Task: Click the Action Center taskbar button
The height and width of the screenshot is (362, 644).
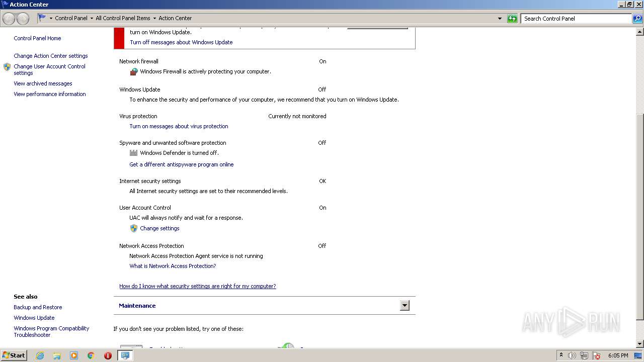Action: tap(125, 355)
